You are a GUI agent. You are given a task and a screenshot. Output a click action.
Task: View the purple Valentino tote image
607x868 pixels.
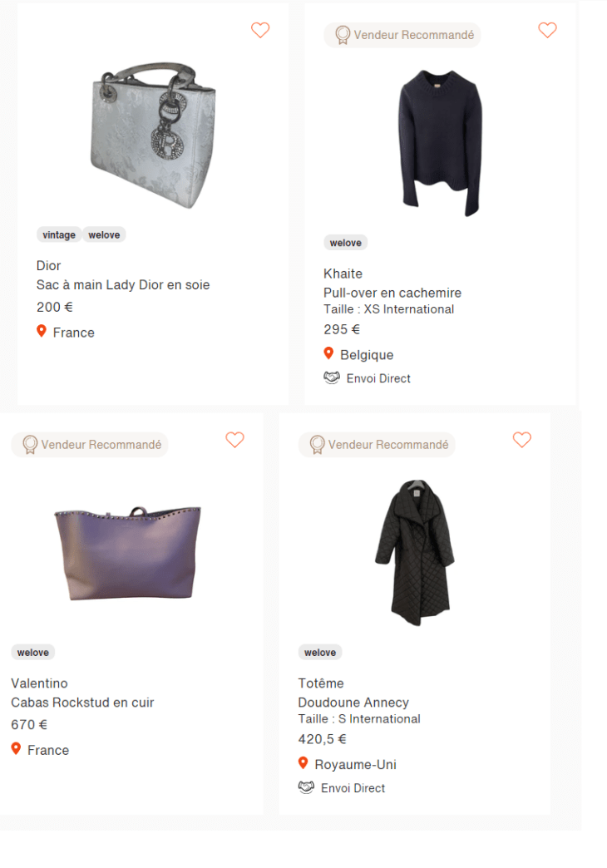point(127,551)
